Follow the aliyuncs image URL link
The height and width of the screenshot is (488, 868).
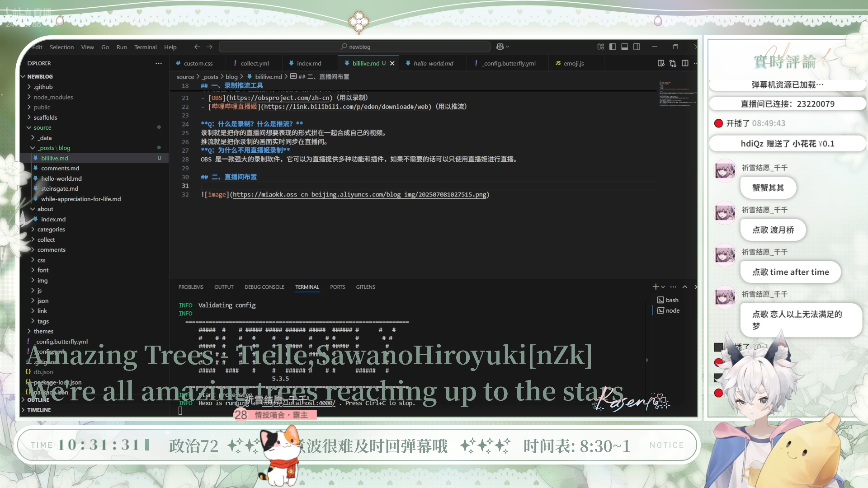pyautogui.click(x=360, y=195)
